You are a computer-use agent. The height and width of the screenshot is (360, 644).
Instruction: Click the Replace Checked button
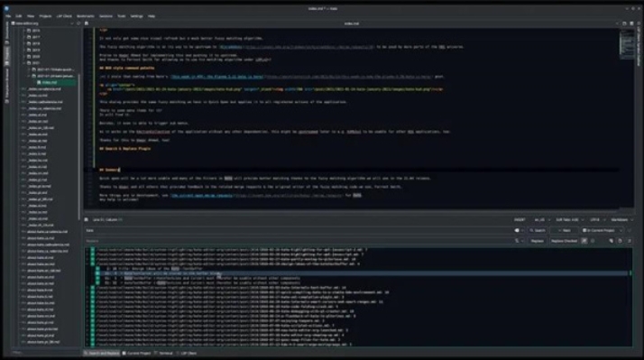click(x=564, y=241)
